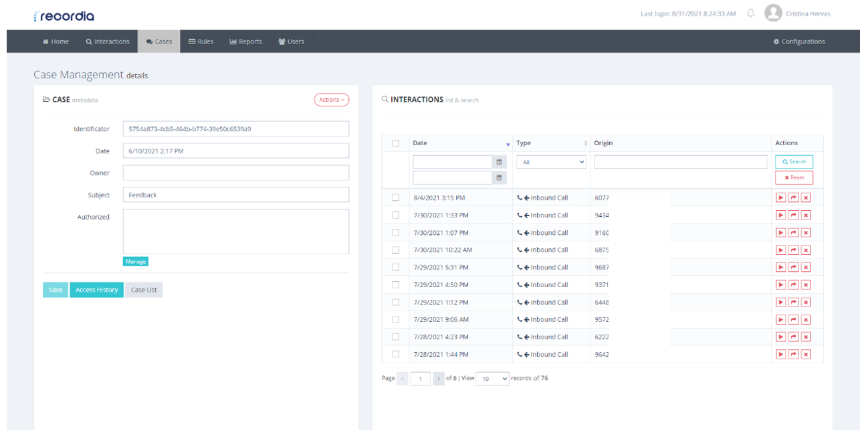Play the 8/4/2021 3:15 PM interaction
Viewport: 868px width, 437px height.
780,198
